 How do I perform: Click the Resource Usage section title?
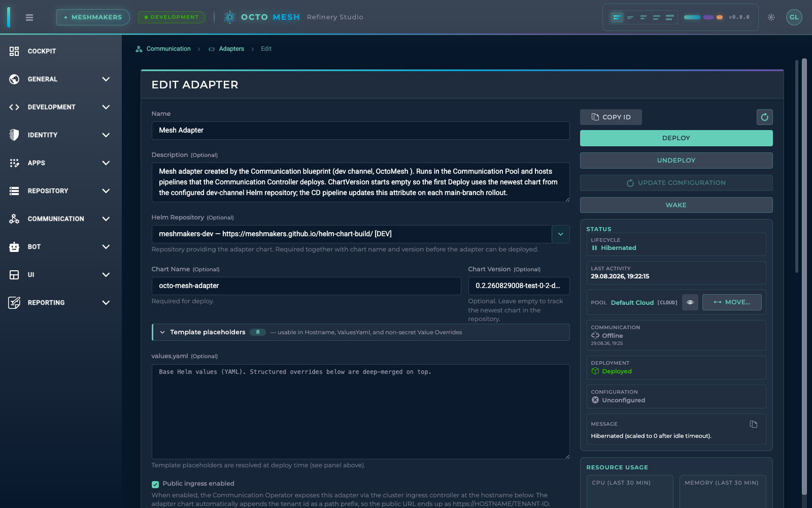click(x=617, y=467)
